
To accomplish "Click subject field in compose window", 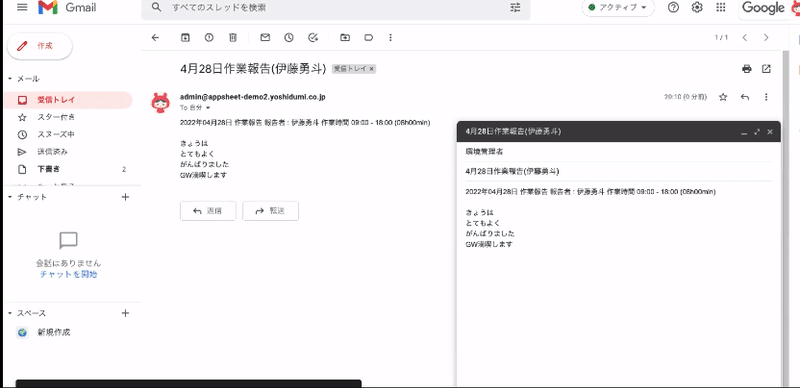I will point(618,172).
